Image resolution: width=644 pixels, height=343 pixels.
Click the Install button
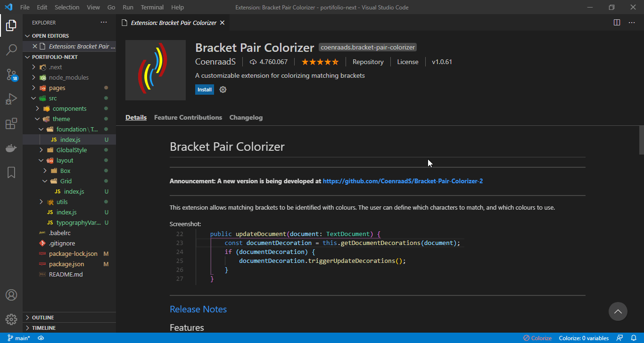pyautogui.click(x=205, y=90)
